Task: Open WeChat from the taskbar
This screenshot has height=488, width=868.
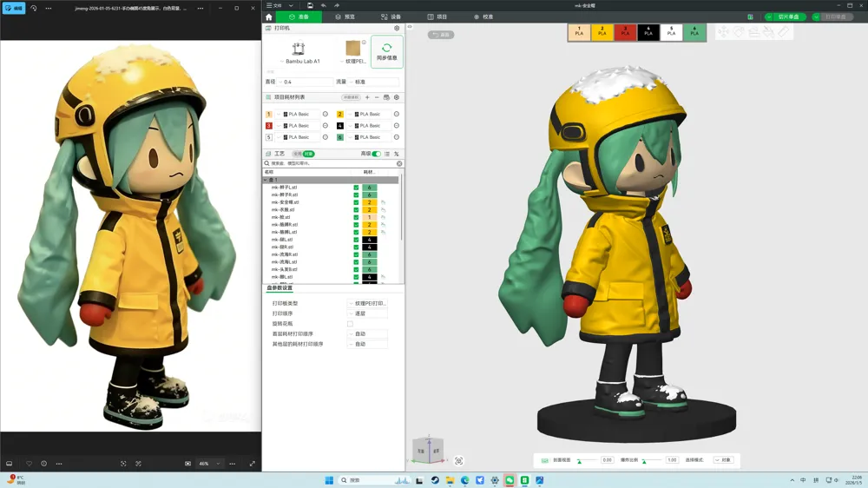Action: 510,480
